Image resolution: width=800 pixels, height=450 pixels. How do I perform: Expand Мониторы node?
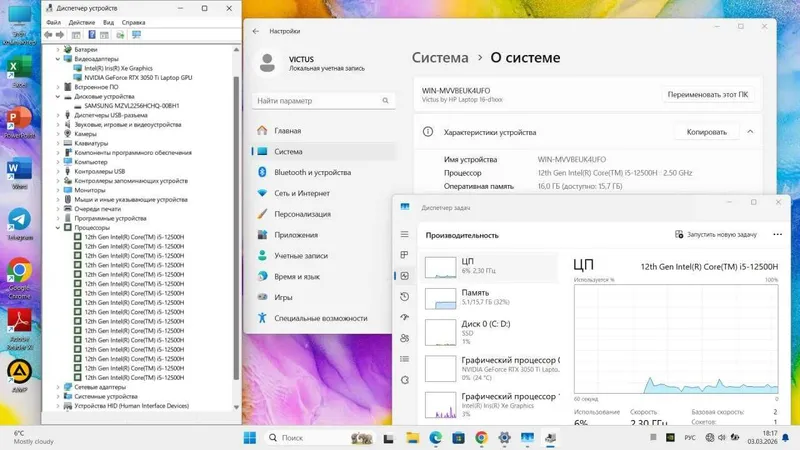pos(58,190)
